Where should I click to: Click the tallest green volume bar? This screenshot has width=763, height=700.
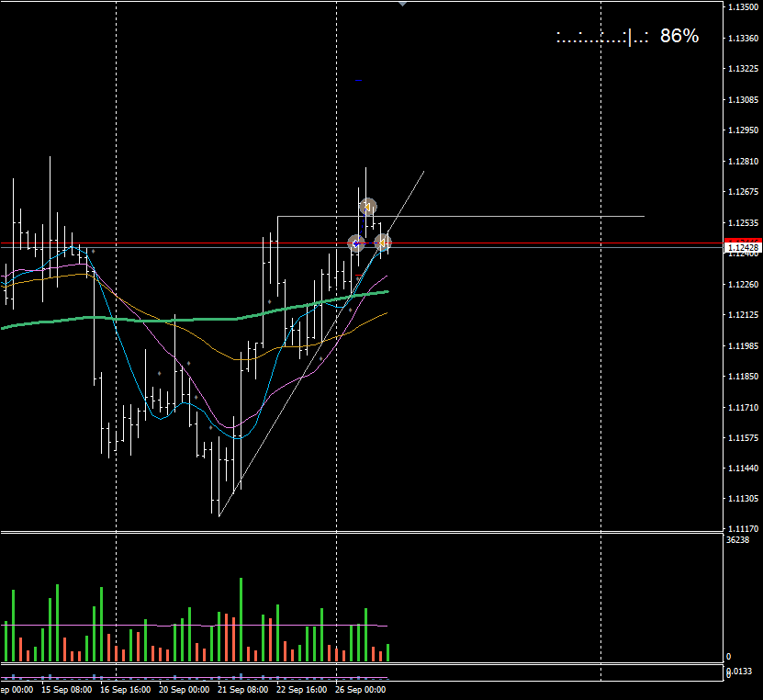[241, 620]
